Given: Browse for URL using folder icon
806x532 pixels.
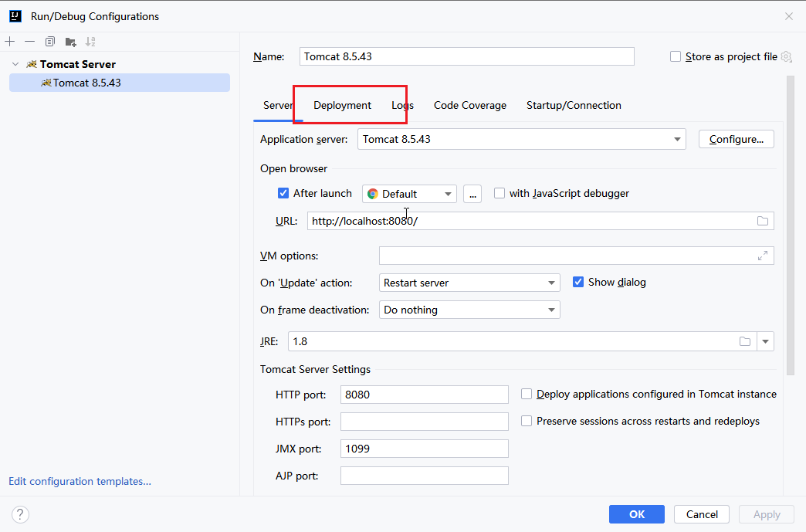Looking at the screenshot, I should click(763, 221).
